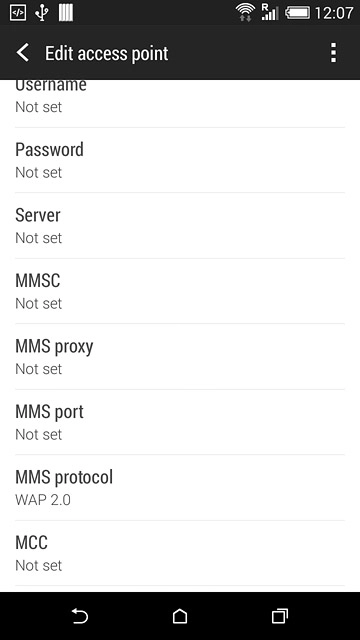360x640 pixels.
Task: Open the recent apps button
Action: [x=280, y=616]
